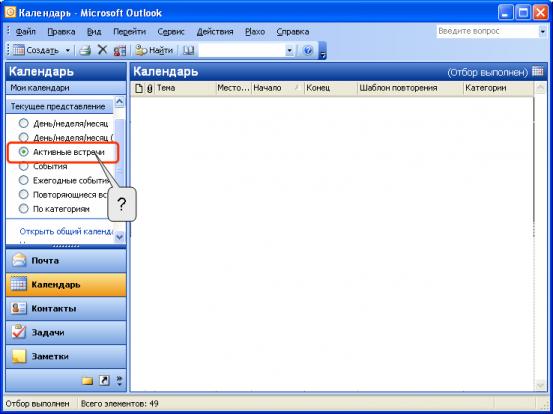Click the Create new item toolbar icon
The image size is (553, 414).
point(19,50)
